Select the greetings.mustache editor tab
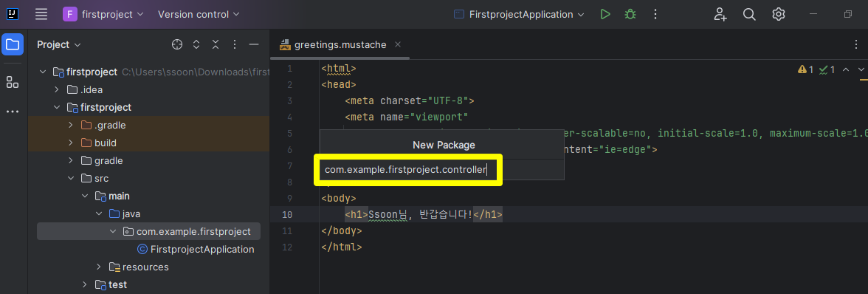This screenshot has width=868, height=294. (x=340, y=45)
